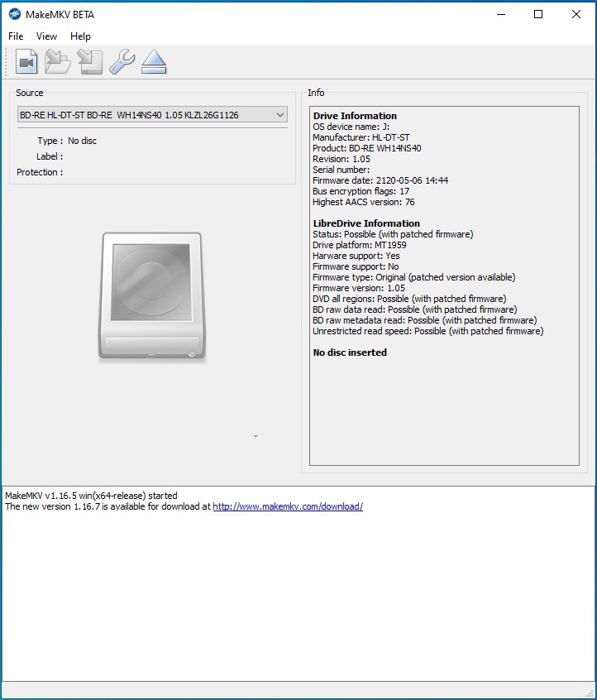Click the small arrow below the drive image
The width and height of the screenshot is (597, 700).
pyautogui.click(x=256, y=436)
